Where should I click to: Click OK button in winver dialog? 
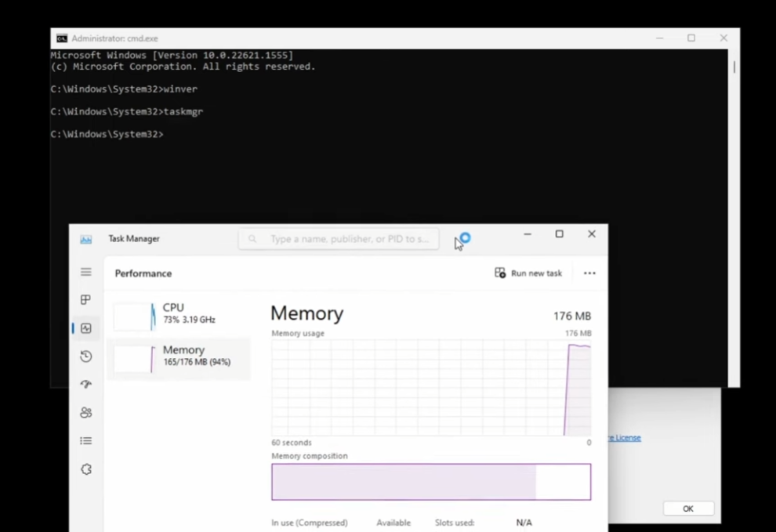688,508
